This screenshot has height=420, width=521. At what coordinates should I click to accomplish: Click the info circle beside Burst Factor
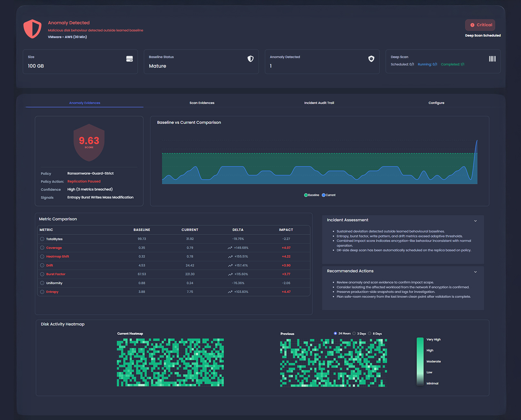click(42, 274)
